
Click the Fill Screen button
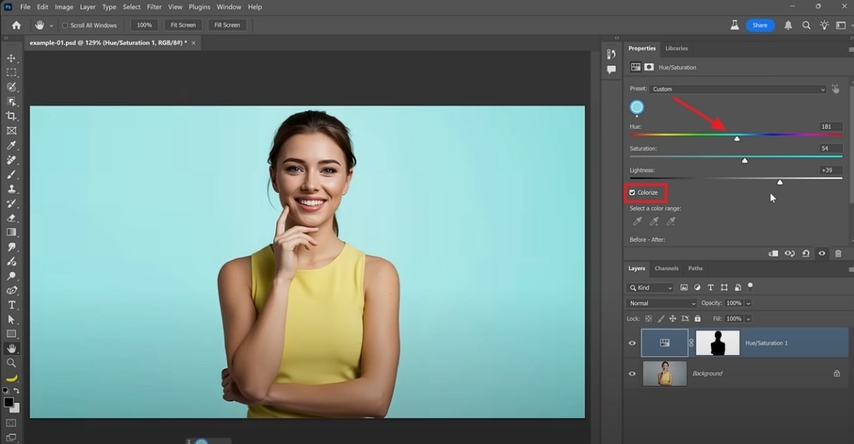[227, 25]
